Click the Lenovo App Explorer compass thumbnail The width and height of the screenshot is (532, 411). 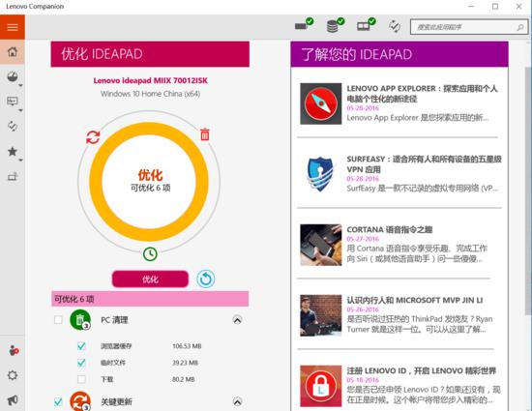321,103
